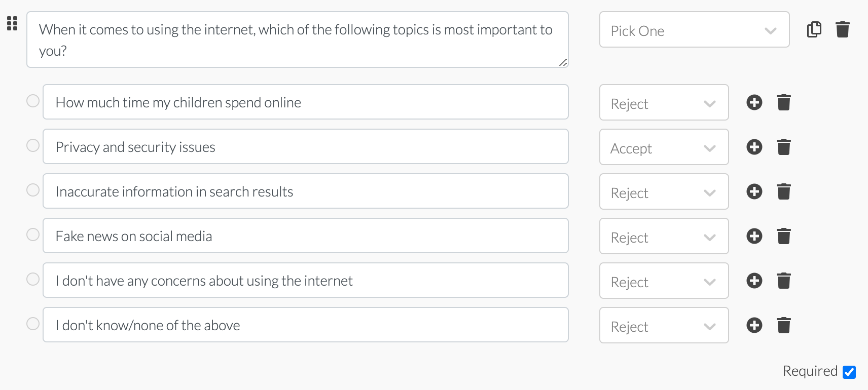
Task: Delete the entire question via top trash icon
Action: click(x=843, y=29)
